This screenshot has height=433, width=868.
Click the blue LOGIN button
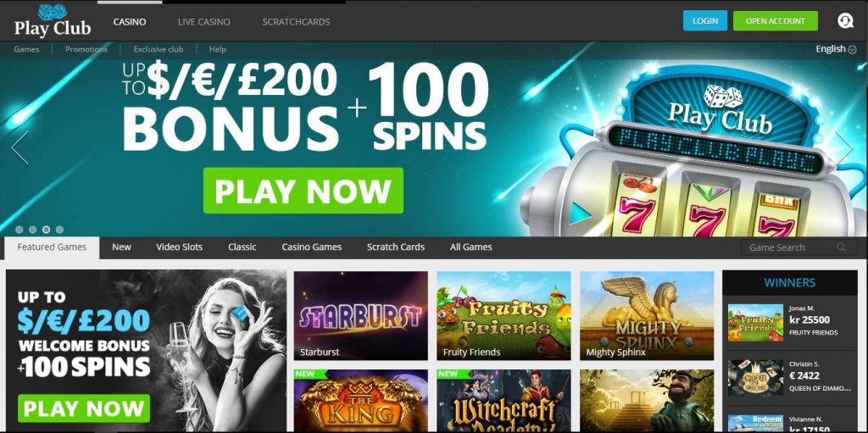pyautogui.click(x=705, y=20)
